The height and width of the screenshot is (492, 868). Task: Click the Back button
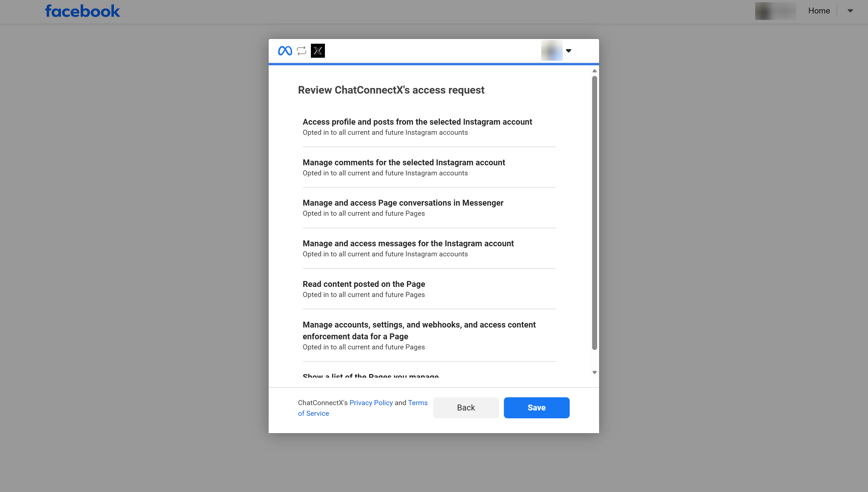[x=466, y=407]
